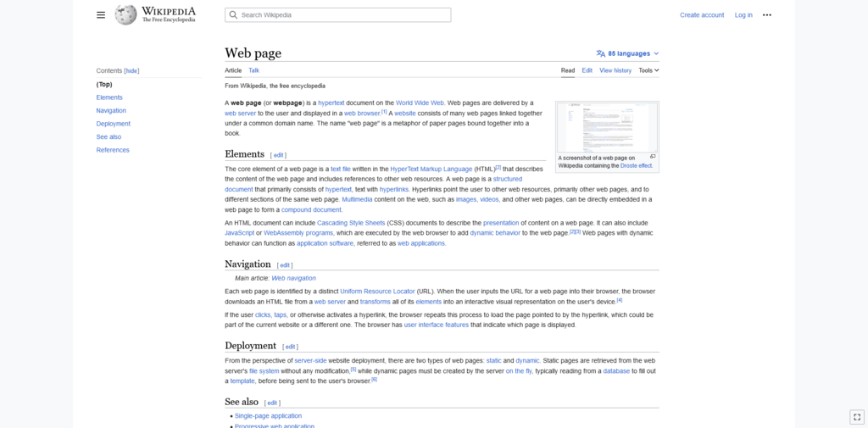This screenshot has height=428, width=868.
Task: Switch to the Talk tab
Action: tap(253, 70)
